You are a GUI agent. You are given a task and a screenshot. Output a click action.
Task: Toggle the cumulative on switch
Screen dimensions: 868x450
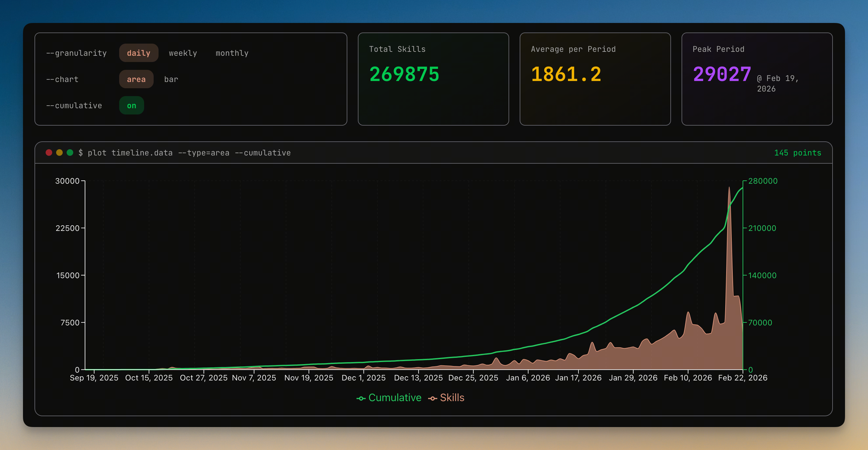click(x=132, y=106)
